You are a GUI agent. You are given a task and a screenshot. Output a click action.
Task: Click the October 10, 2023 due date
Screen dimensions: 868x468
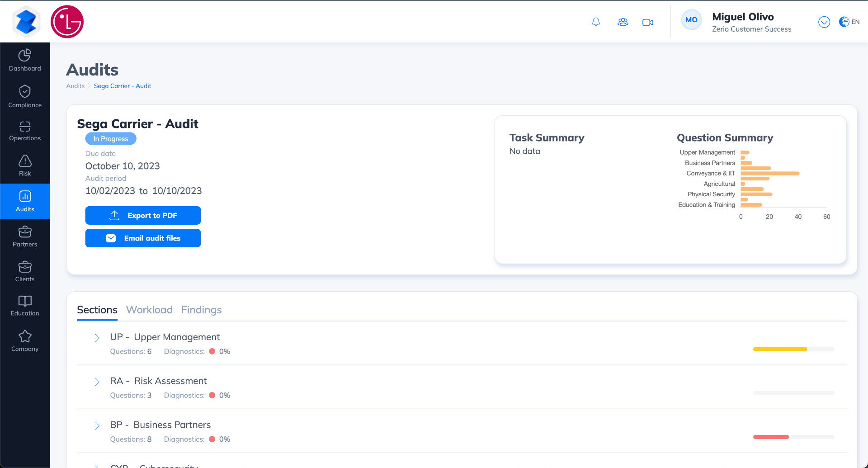(x=123, y=166)
